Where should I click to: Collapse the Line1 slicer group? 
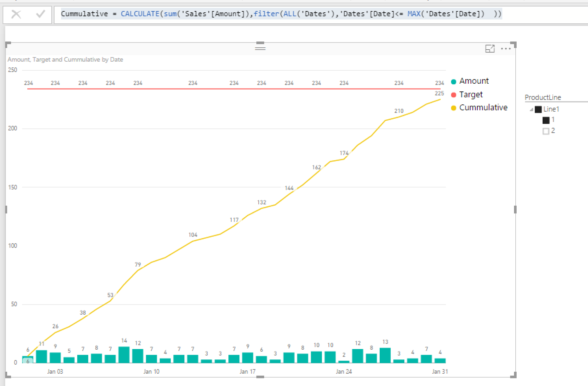pyautogui.click(x=532, y=110)
